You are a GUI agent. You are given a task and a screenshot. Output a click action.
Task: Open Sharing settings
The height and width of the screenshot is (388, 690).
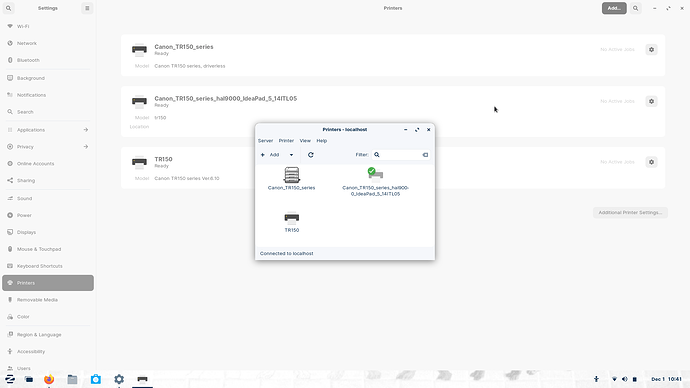pyautogui.click(x=48, y=180)
